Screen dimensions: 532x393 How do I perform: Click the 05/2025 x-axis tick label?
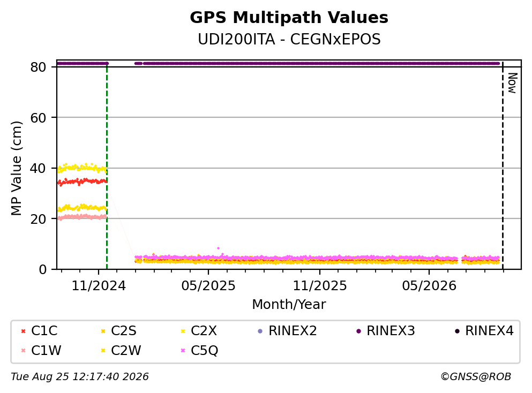(x=208, y=286)
